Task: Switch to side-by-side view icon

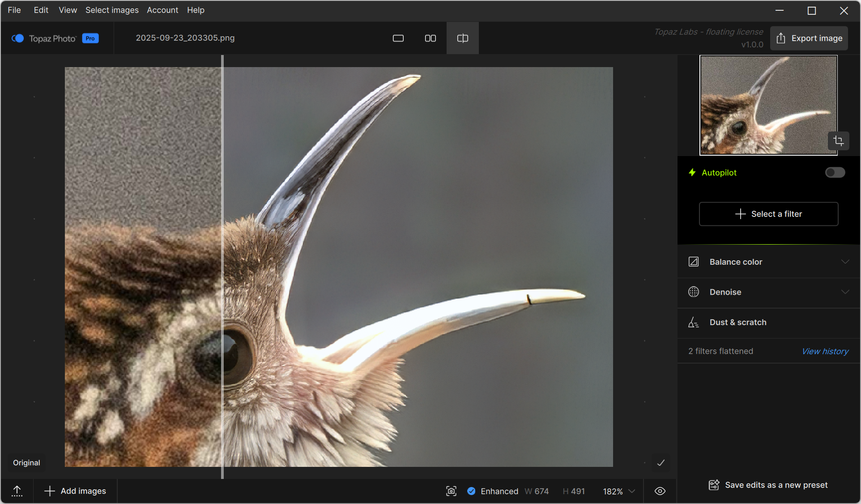Action: (430, 38)
